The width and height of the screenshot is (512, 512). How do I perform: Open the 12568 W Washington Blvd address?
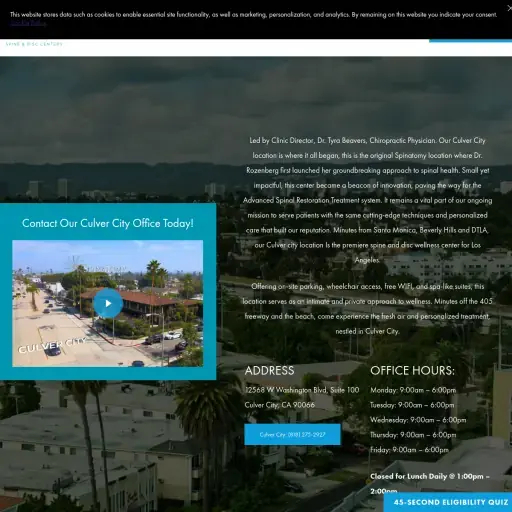click(302, 390)
